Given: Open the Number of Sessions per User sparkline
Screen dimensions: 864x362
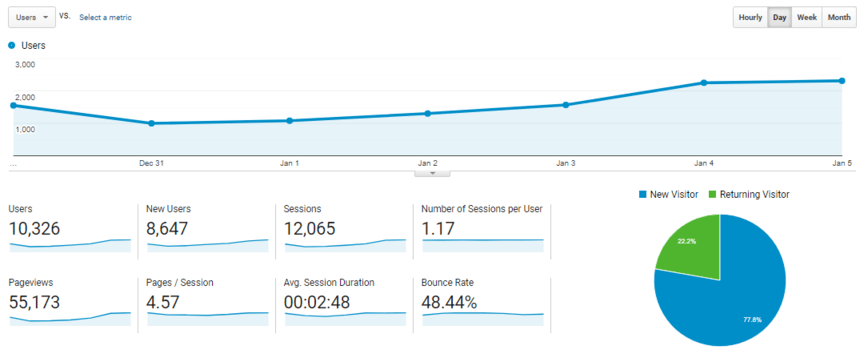Looking at the screenshot, I should [x=483, y=246].
